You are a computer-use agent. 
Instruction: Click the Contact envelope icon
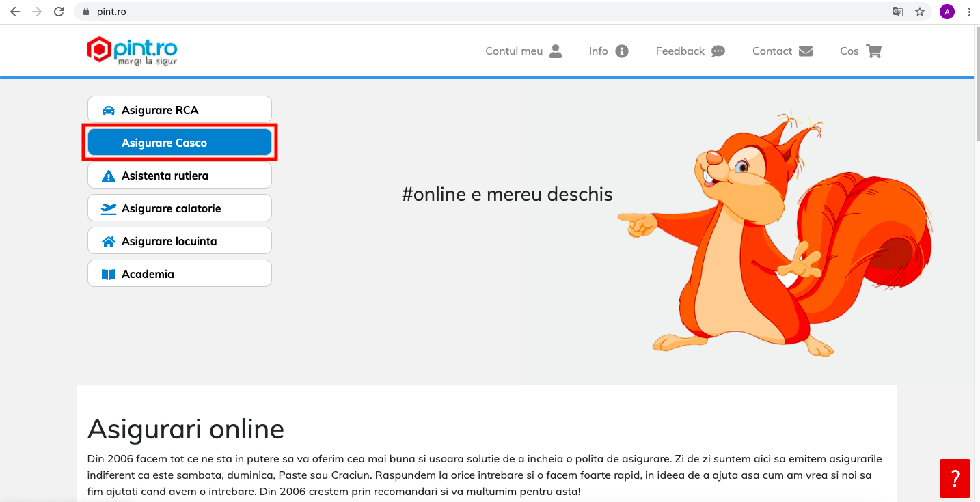point(806,51)
